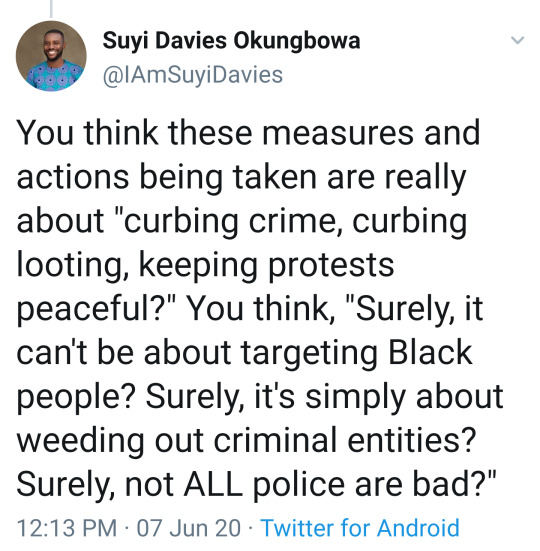Follow the thread connector line above the avatar
The image size is (540, 551).
tap(51, 8)
